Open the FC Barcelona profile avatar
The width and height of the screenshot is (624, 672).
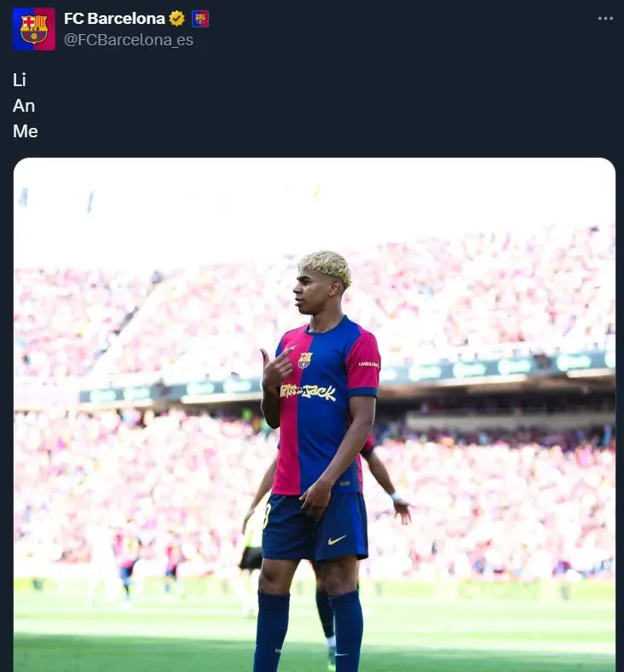pyautogui.click(x=34, y=29)
